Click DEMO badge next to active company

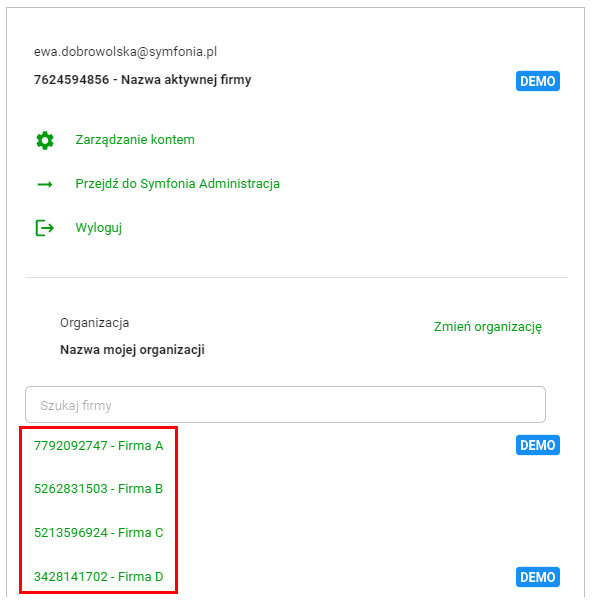coord(538,81)
